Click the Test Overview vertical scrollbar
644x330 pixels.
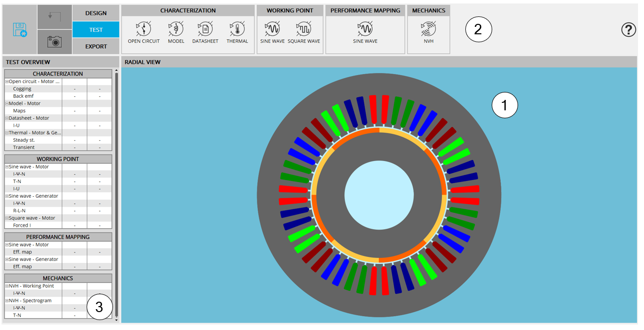(116, 194)
